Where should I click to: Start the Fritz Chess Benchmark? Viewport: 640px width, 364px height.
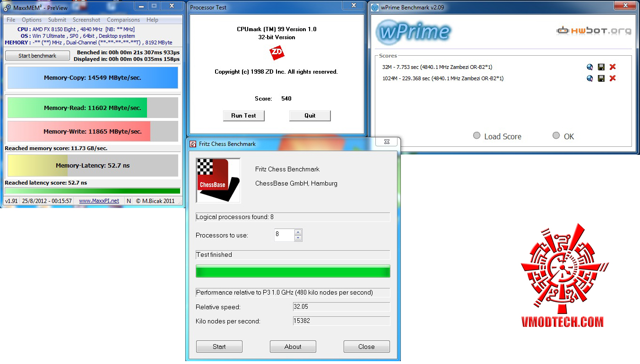[219, 347]
